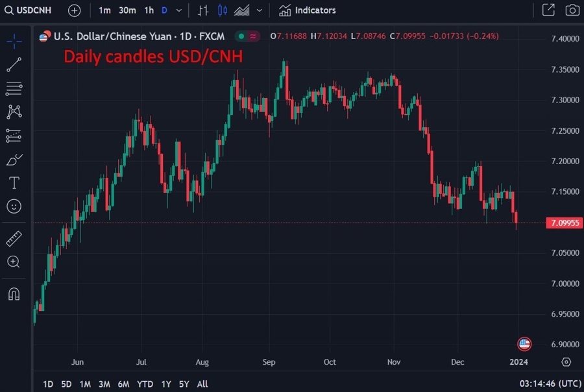Click the US flag economic event marker

pos(524,344)
